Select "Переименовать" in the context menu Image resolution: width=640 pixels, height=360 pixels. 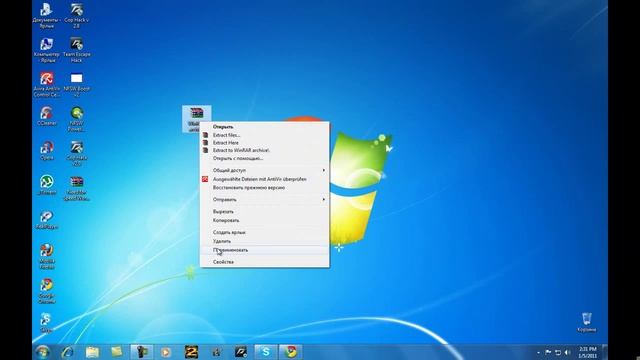(264, 250)
